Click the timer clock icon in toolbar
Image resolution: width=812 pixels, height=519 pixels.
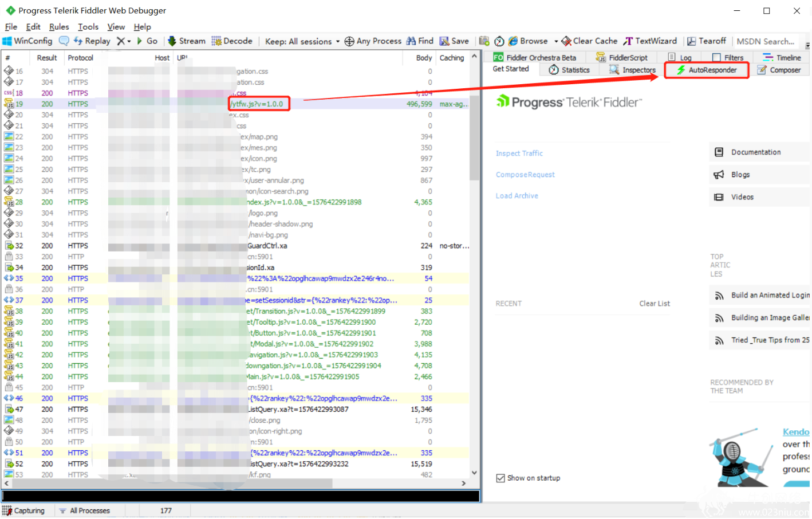click(499, 41)
